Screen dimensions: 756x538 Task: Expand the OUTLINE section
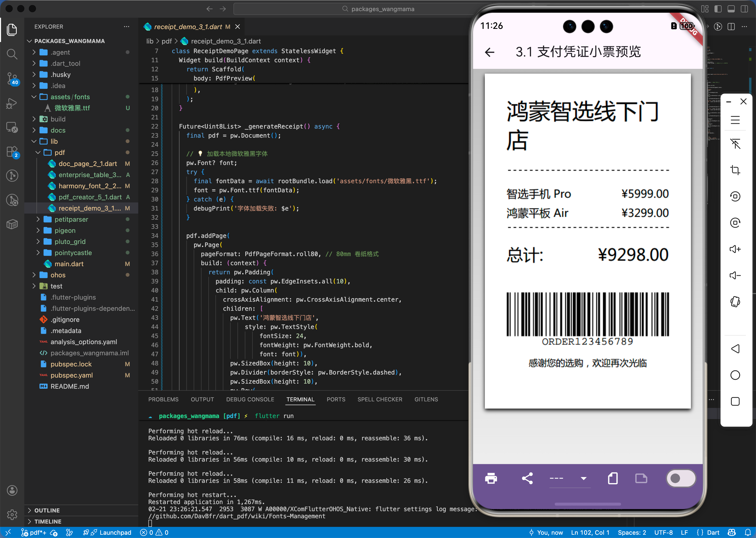click(47, 510)
